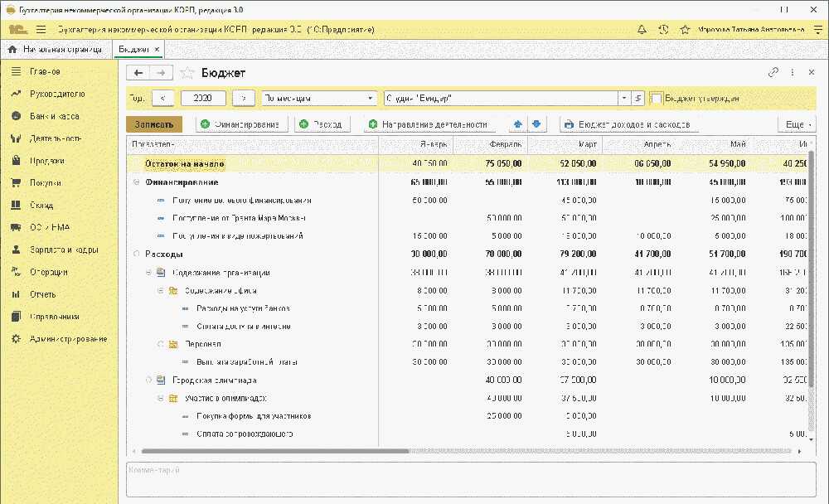Screen dimensions: 829x504
Task: Collapse Персонал node
Action: (x=160, y=344)
